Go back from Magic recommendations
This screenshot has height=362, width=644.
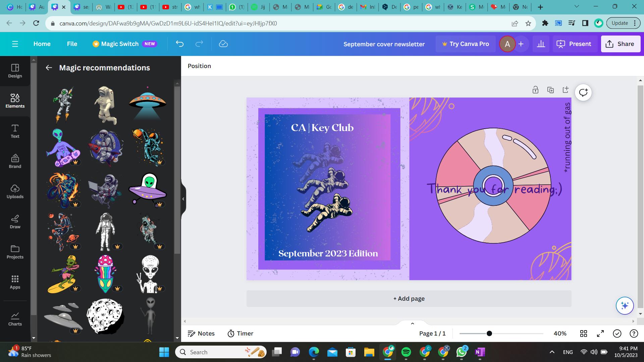pyautogui.click(x=49, y=68)
